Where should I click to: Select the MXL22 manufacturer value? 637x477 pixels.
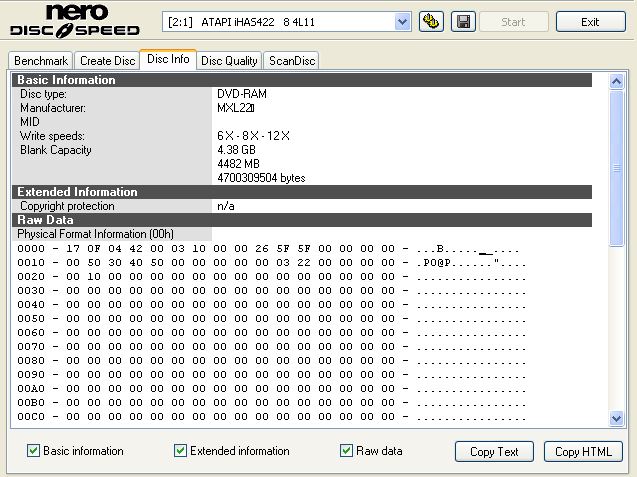click(x=236, y=108)
